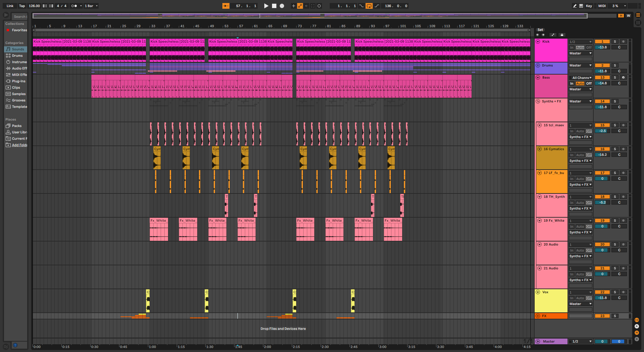Click the Punch-Out switch icon
Image resolution: width=644 pixels, height=352 pixels.
click(x=377, y=6)
